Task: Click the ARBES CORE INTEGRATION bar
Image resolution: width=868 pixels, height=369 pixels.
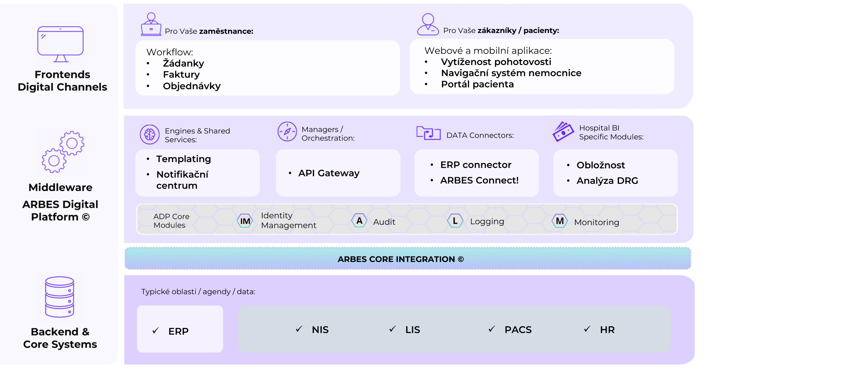Action: pyautogui.click(x=408, y=258)
